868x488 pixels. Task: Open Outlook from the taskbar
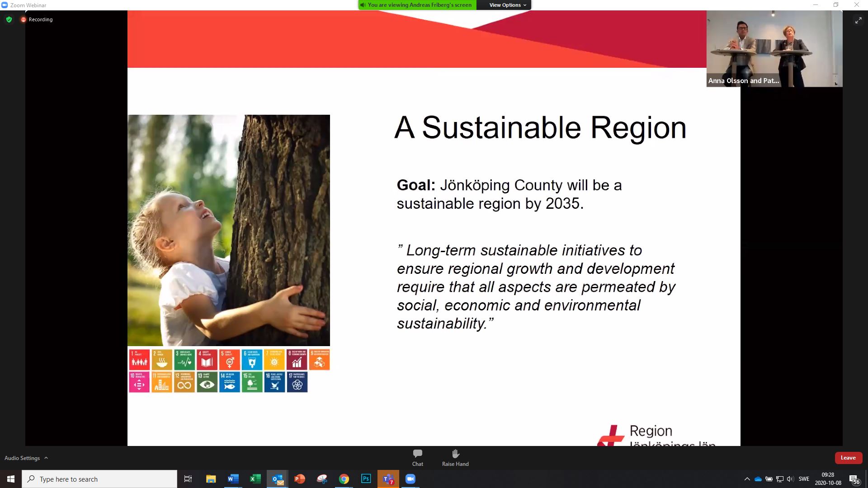pyautogui.click(x=277, y=479)
